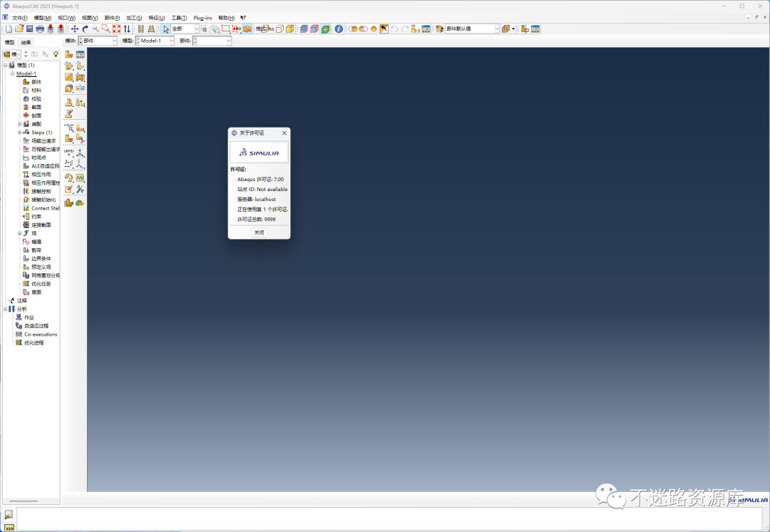Click the model tree horizontal scrollbar
The width and height of the screenshot is (770, 532).
point(23,501)
